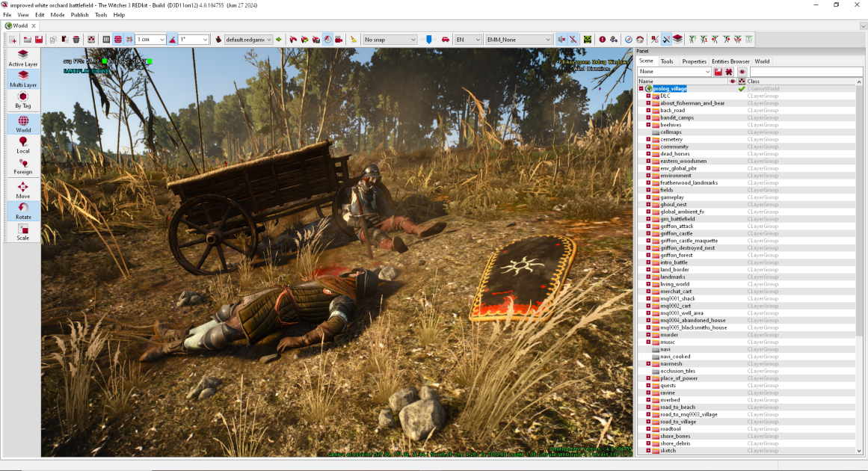The height and width of the screenshot is (471, 868).
Task: Switch to the Entities Browser tab
Action: [x=730, y=61]
